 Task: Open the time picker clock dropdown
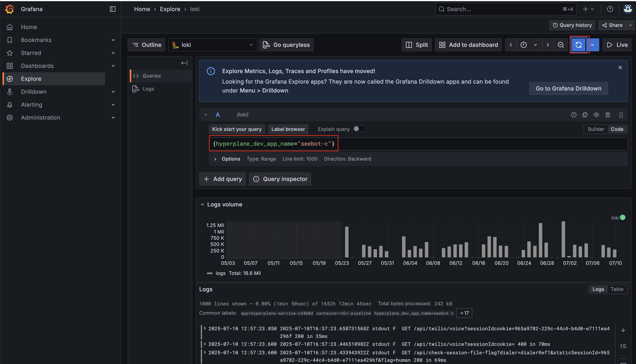[x=529, y=45]
